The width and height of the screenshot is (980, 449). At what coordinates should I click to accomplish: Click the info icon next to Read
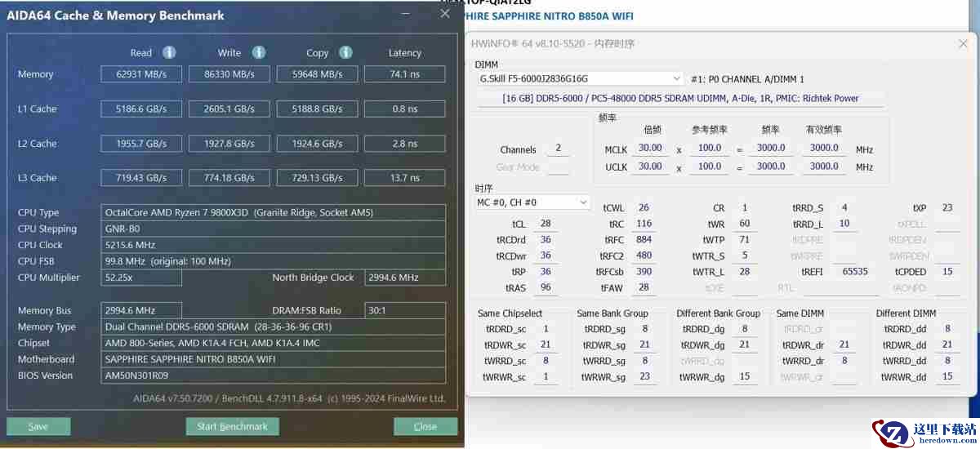pyautogui.click(x=169, y=52)
